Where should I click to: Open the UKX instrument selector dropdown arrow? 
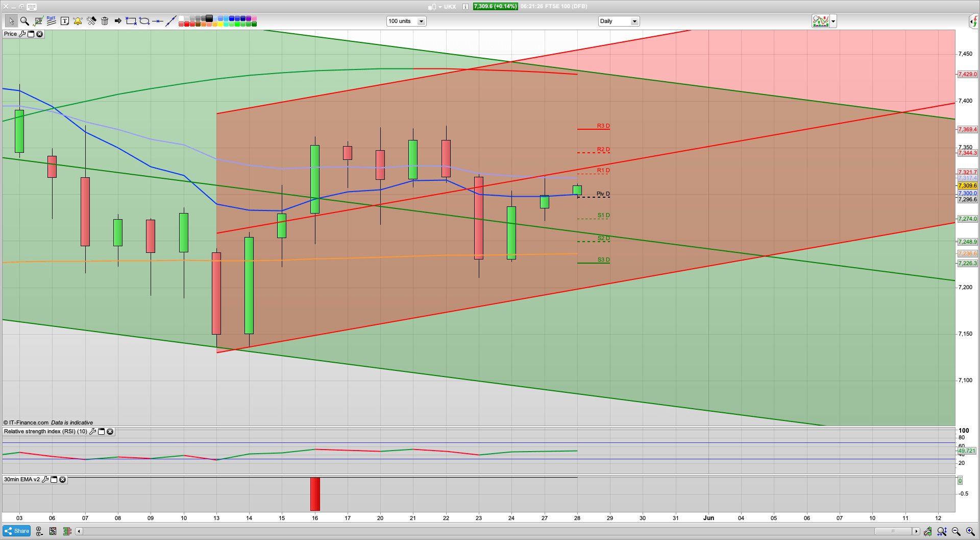(x=440, y=7)
